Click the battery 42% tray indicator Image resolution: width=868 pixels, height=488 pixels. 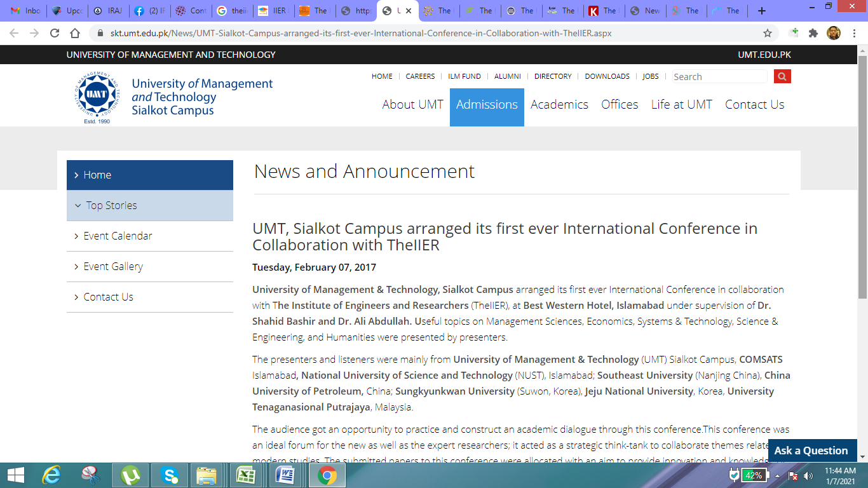[x=754, y=475]
